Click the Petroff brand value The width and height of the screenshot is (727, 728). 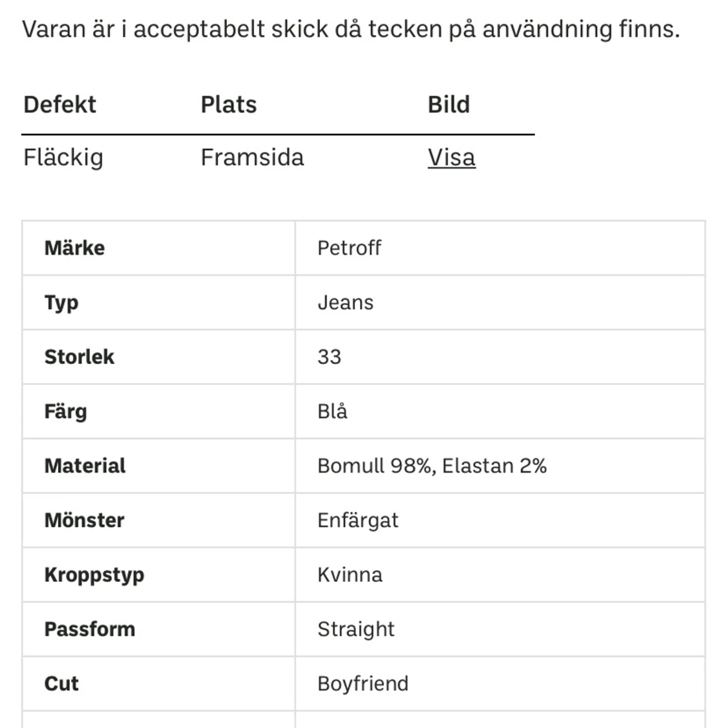click(x=349, y=248)
